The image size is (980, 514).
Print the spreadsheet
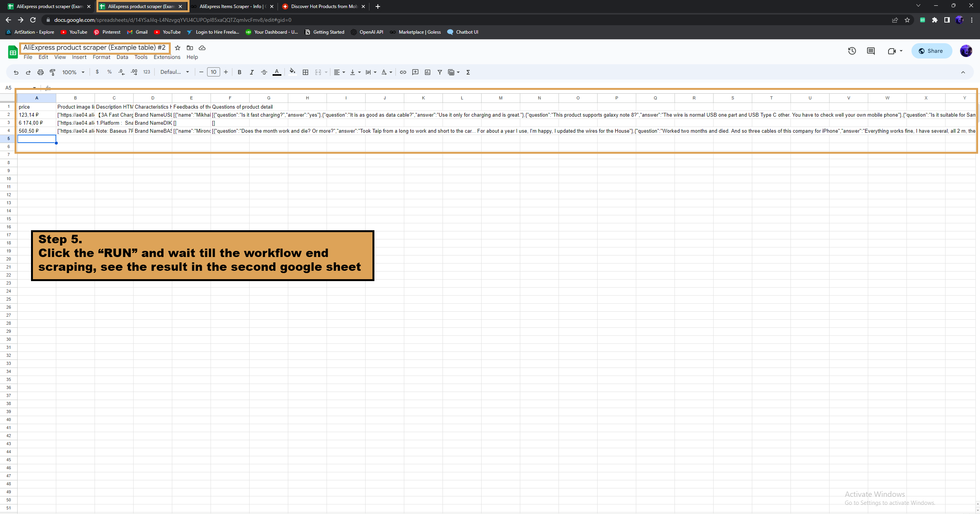(40, 72)
